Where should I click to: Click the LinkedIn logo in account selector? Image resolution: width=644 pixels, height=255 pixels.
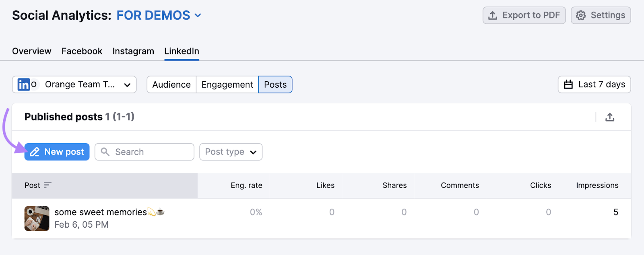click(24, 84)
